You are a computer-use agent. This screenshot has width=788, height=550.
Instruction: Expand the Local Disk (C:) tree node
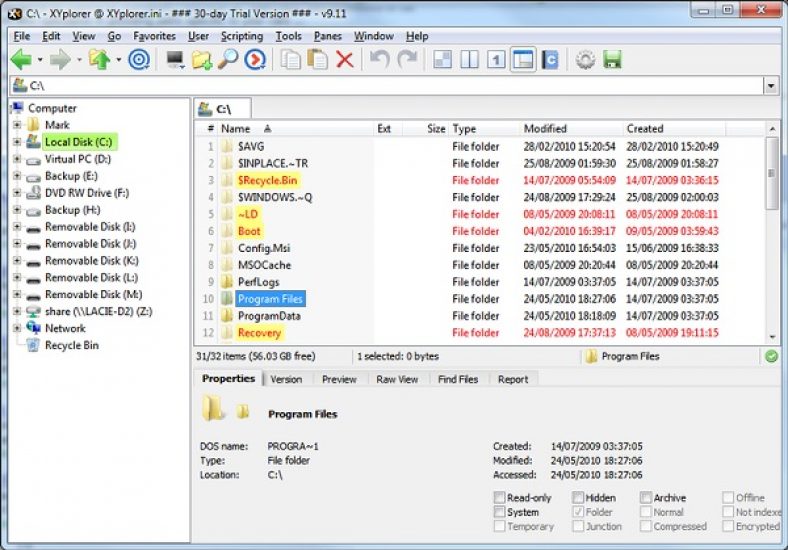17,142
